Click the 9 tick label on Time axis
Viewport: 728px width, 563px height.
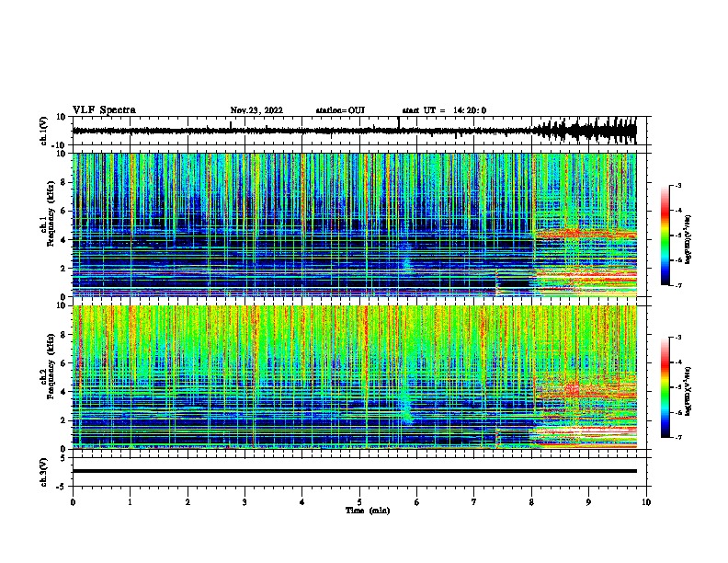pyautogui.click(x=588, y=502)
